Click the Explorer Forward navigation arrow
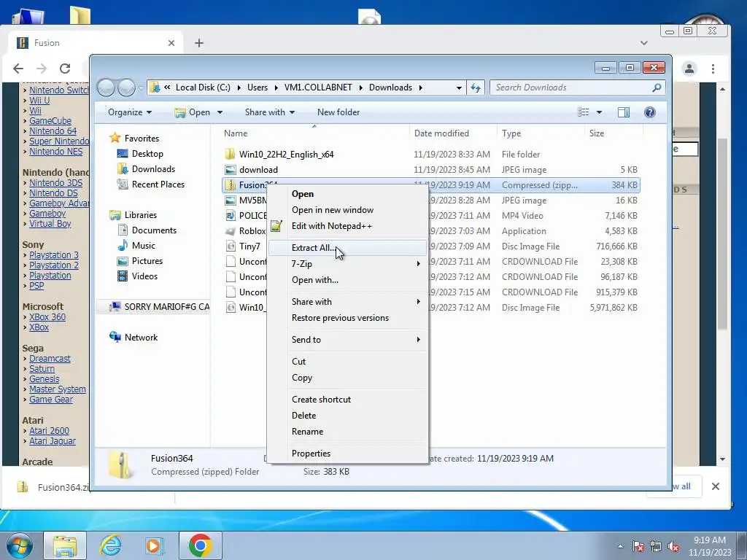The image size is (747, 560). (126, 87)
